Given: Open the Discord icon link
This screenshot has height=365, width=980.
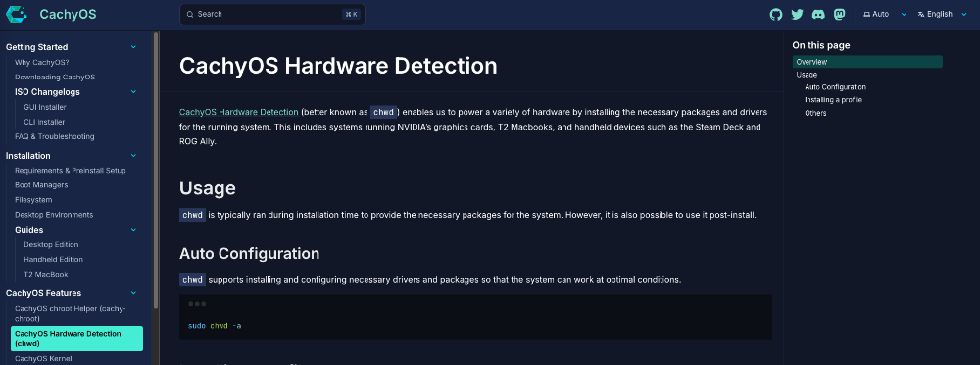Looking at the screenshot, I should 818,15.
